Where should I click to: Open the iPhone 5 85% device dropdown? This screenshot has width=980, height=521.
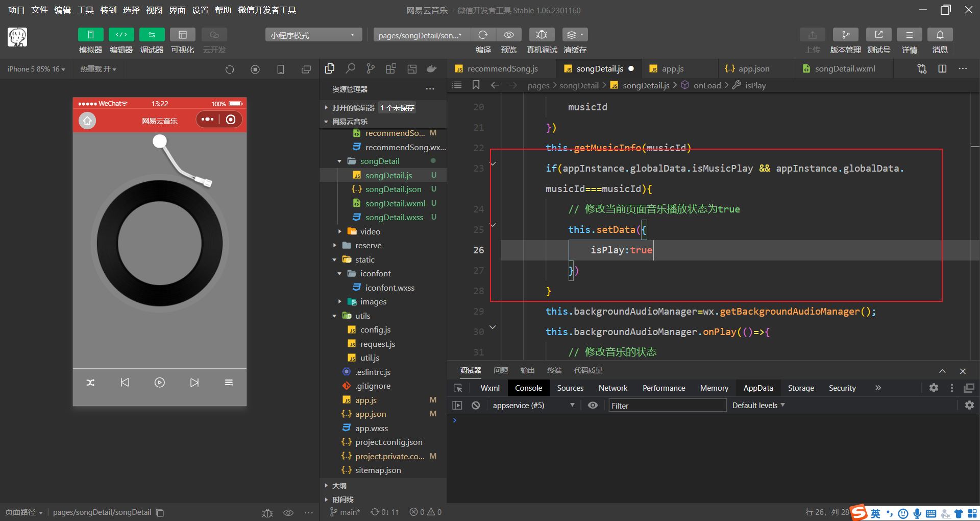click(x=36, y=69)
